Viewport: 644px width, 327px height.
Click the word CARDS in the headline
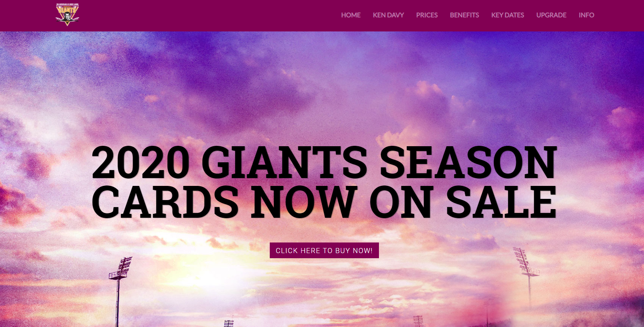tap(165, 202)
